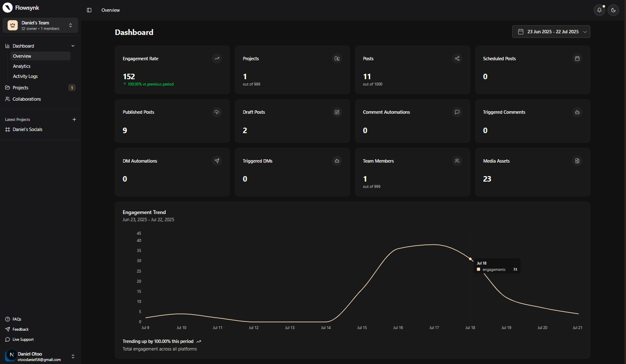Screen dimensions: 626x364
Task: Open Projects from the sidebar
Action: 21,88
